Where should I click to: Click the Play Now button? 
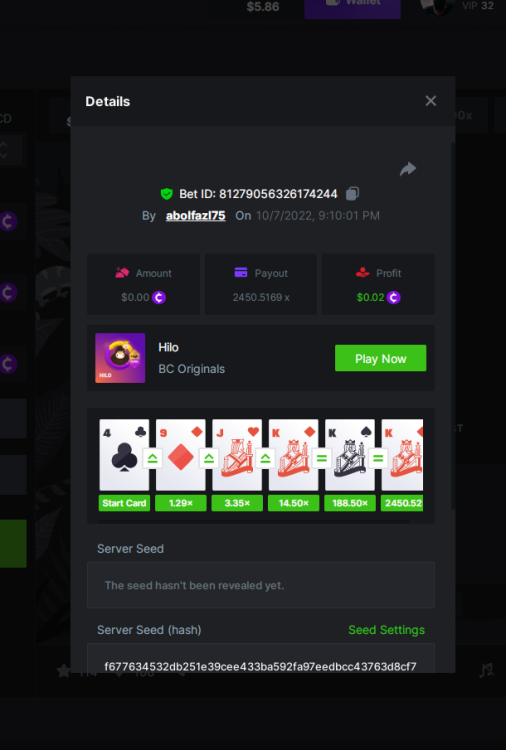(381, 358)
